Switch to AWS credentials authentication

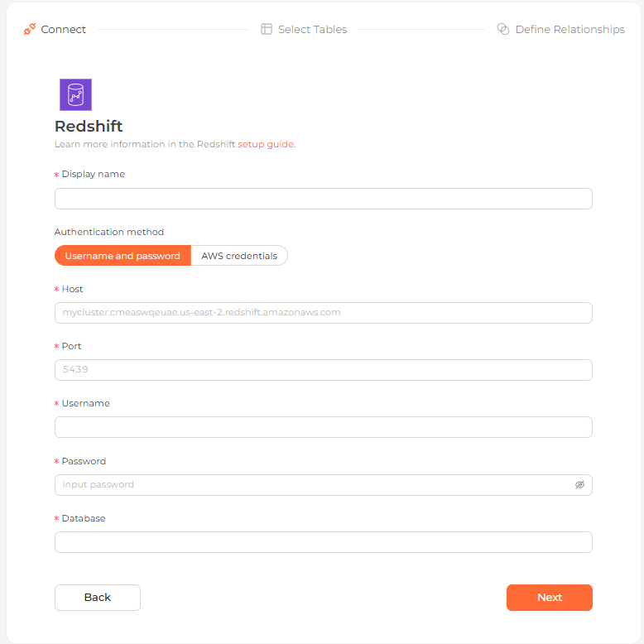pyautogui.click(x=239, y=256)
